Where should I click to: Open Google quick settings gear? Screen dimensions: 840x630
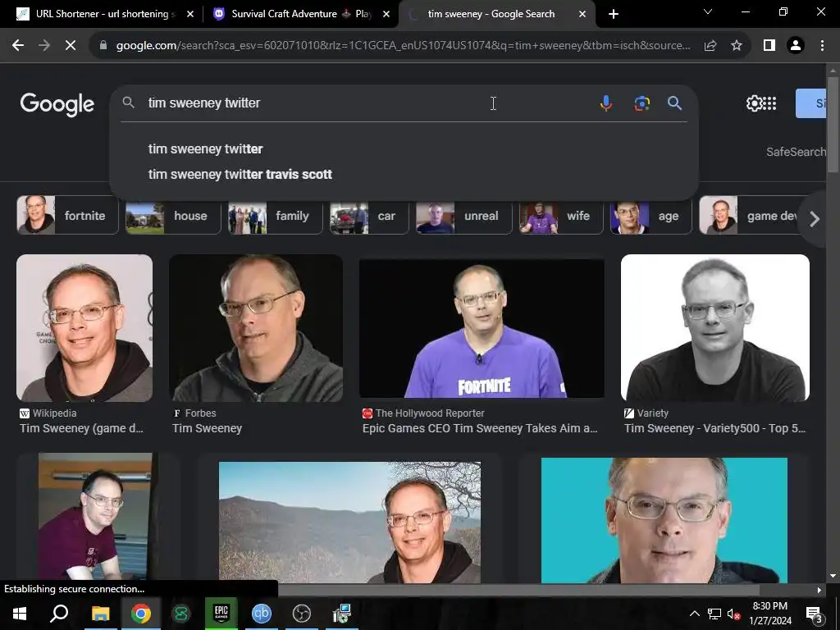point(754,103)
